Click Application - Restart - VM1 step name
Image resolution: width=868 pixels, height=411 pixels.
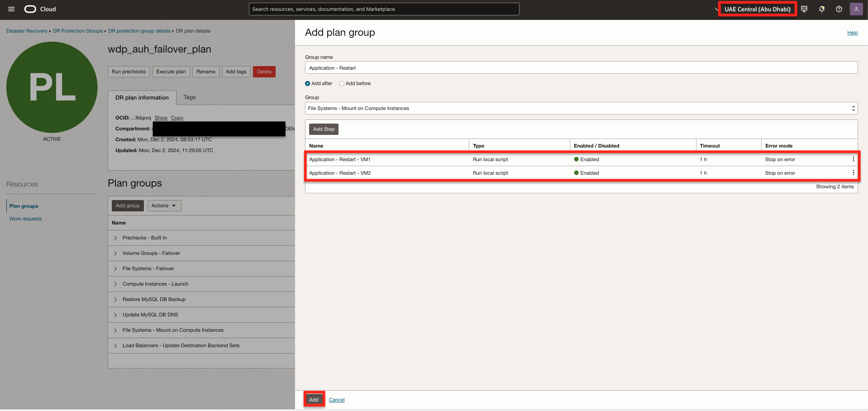pyautogui.click(x=340, y=159)
